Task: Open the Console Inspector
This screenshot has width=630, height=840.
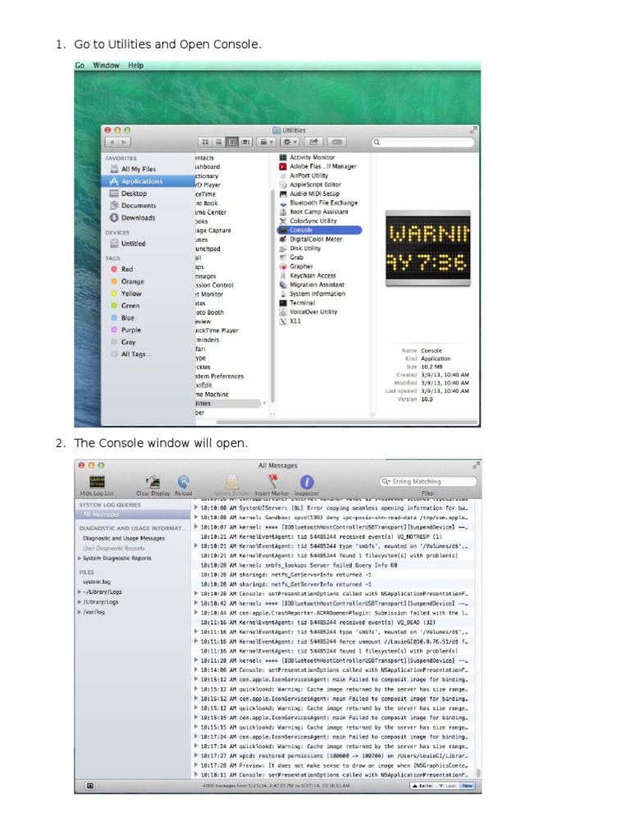Action: pos(307,482)
